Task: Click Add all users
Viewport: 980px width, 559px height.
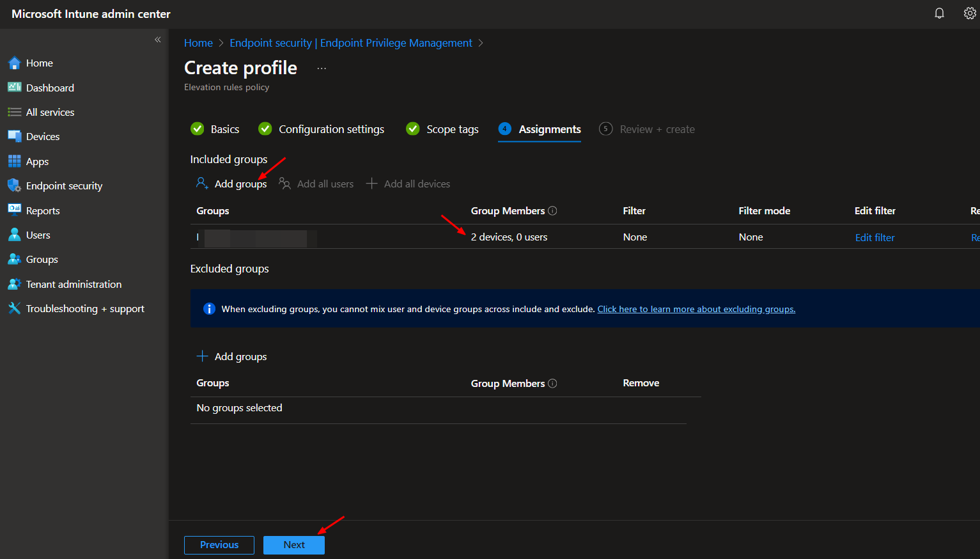Action: tap(316, 184)
